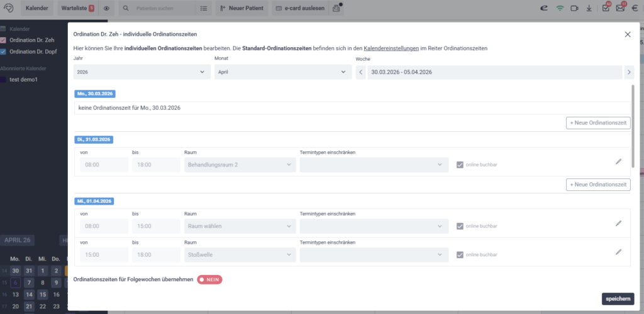Edit the 08:00–15:00 Wednesday slot via pencil icon

(x=618, y=223)
